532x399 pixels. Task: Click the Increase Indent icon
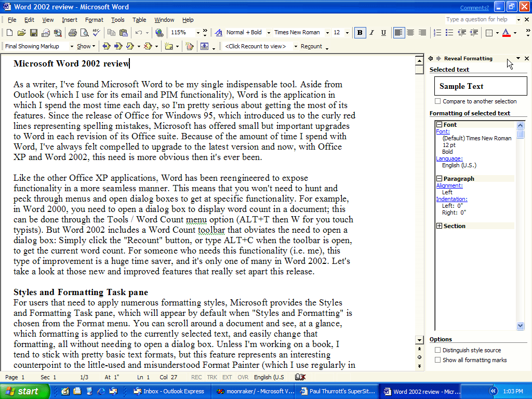474,33
